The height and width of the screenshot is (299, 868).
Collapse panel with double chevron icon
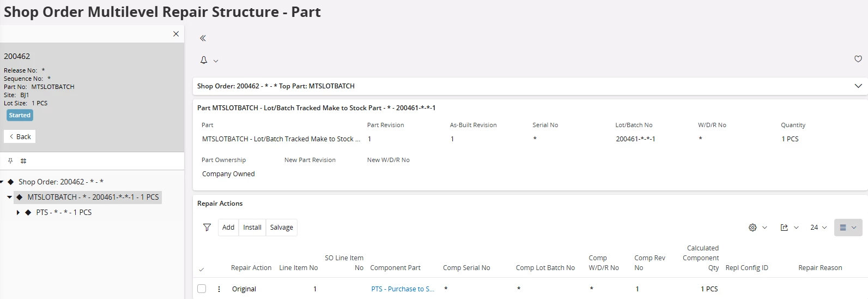point(203,38)
